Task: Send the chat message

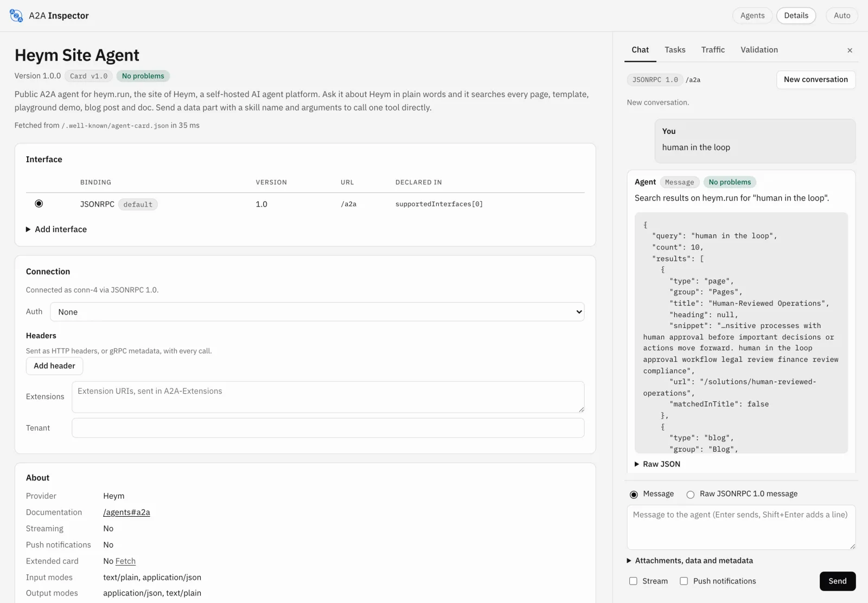Action: 837,581
